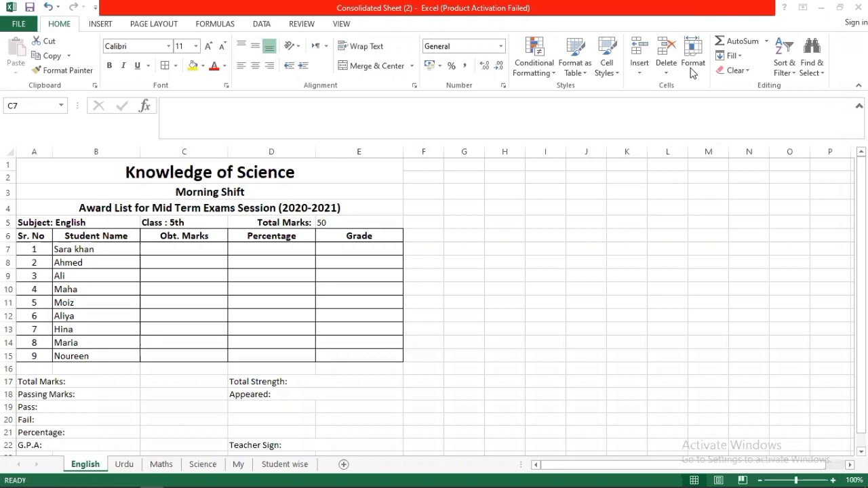
Task: Open font size dropdown showing 11
Action: point(196,46)
